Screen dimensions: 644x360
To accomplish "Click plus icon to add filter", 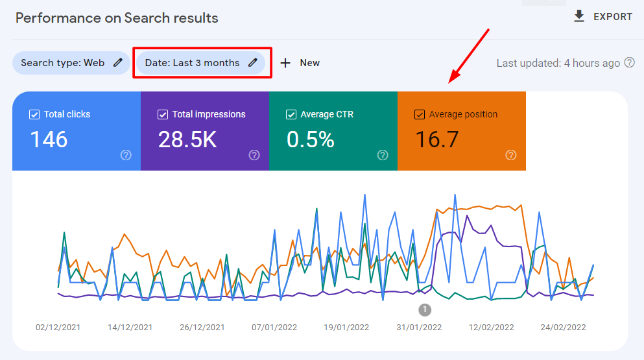I will click(285, 63).
